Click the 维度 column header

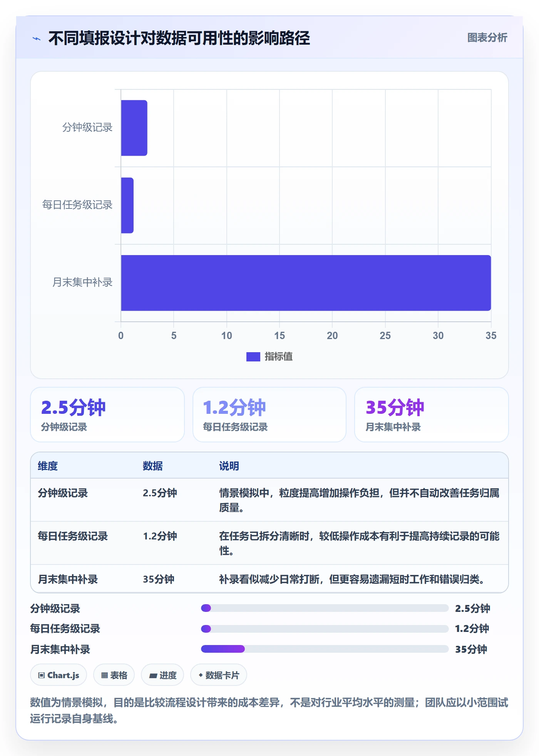coord(48,466)
